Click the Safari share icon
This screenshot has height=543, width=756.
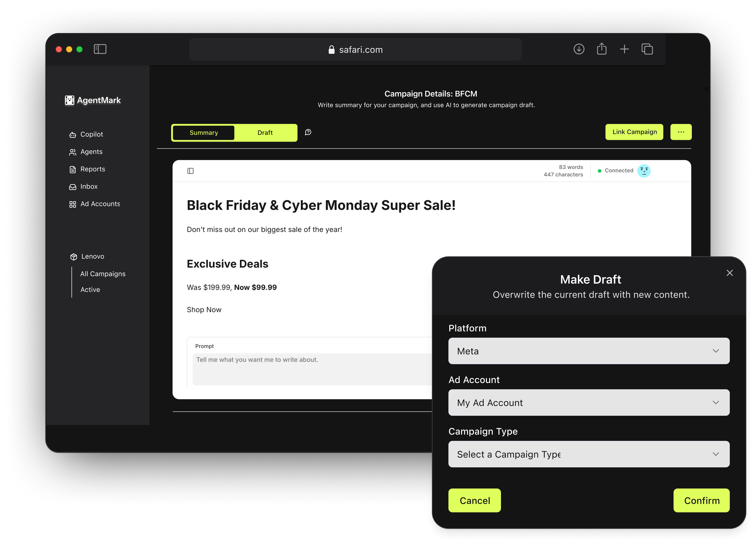[601, 49]
